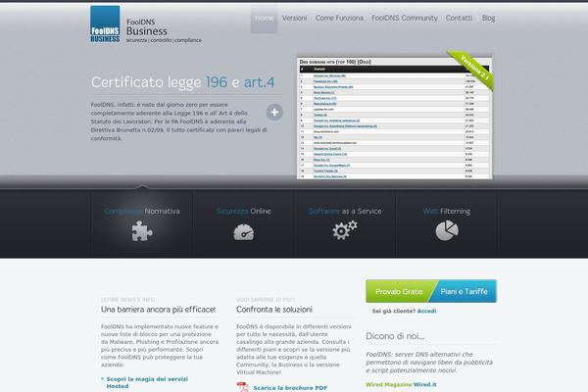588x392 pixels.
Task: Select the Compliance Normativa tab label
Action: 142,212
